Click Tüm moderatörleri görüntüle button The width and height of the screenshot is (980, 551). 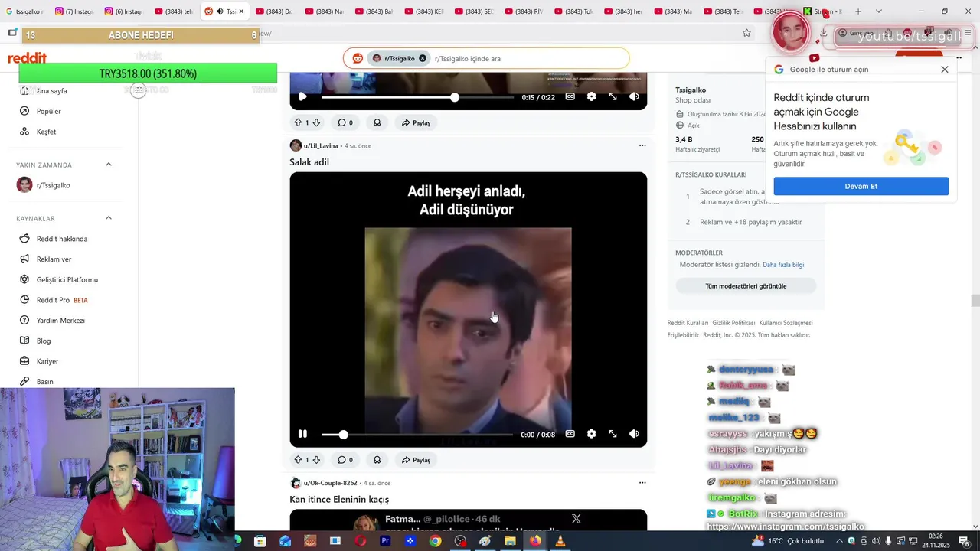coord(746,286)
